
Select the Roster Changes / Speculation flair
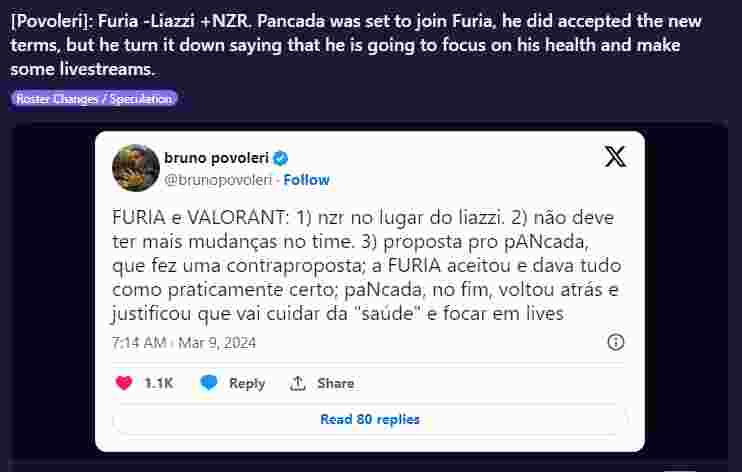pyautogui.click(x=95, y=98)
